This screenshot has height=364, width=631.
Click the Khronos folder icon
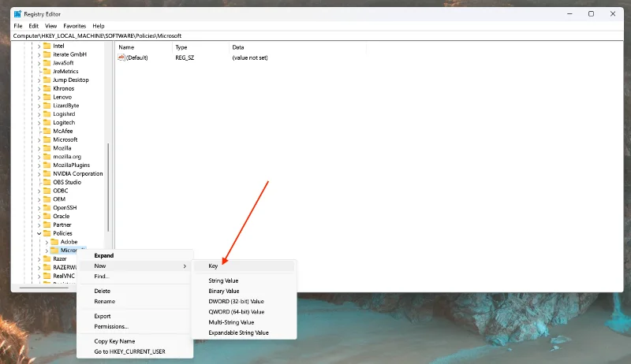coord(47,88)
